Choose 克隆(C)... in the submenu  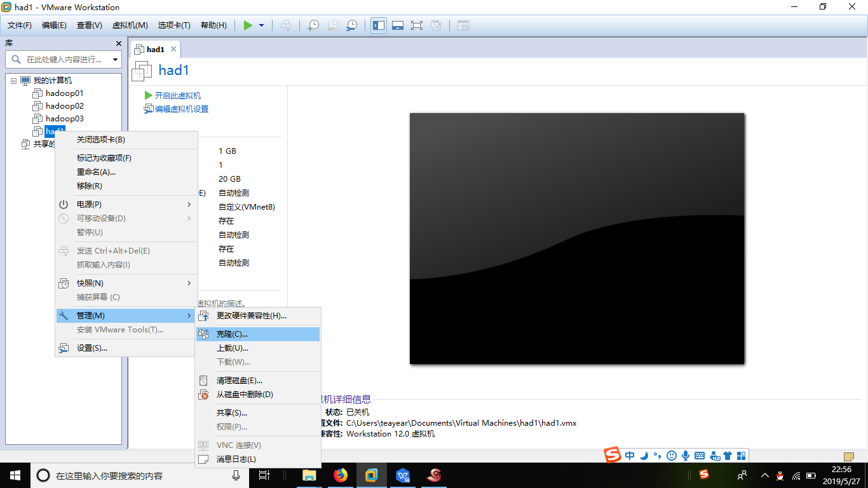tap(258, 334)
